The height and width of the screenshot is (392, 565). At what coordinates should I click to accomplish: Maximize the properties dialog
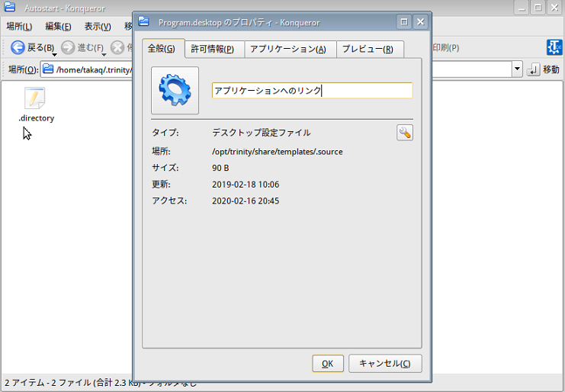point(404,21)
